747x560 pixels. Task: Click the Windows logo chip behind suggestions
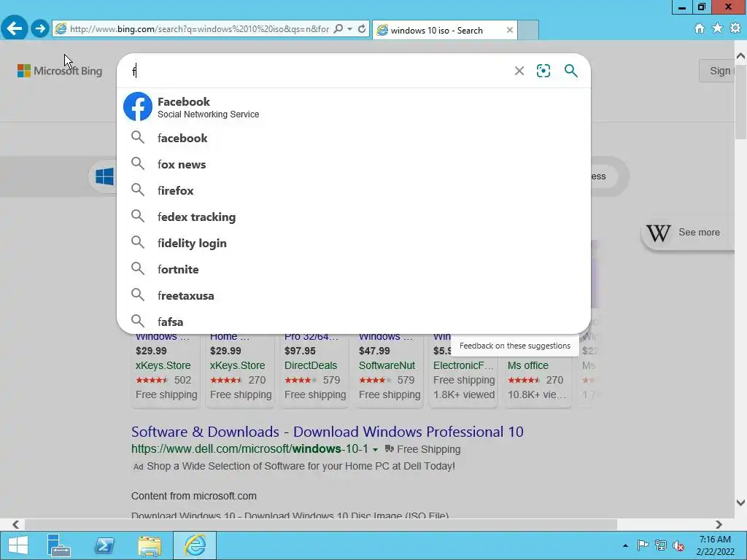tap(104, 176)
